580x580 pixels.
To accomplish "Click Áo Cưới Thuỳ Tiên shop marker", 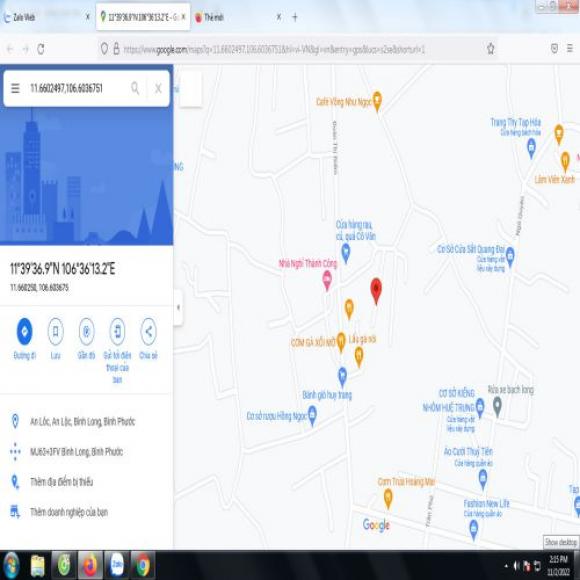I will pyautogui.click(x=483, y=479).
